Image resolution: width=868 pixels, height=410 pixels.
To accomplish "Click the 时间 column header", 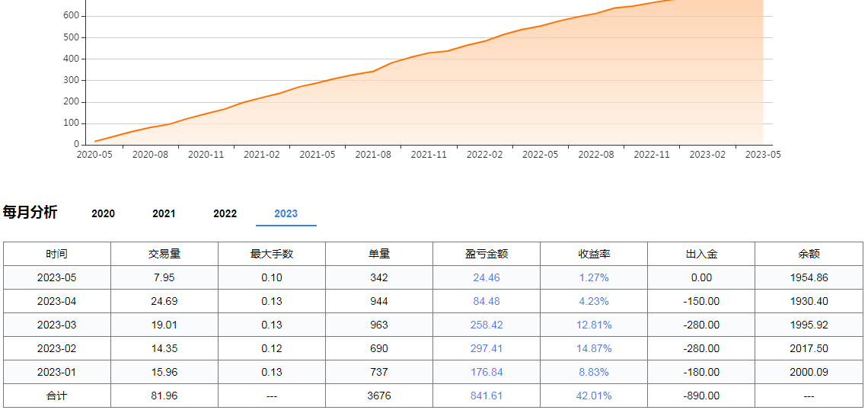I will click(57, 255).
